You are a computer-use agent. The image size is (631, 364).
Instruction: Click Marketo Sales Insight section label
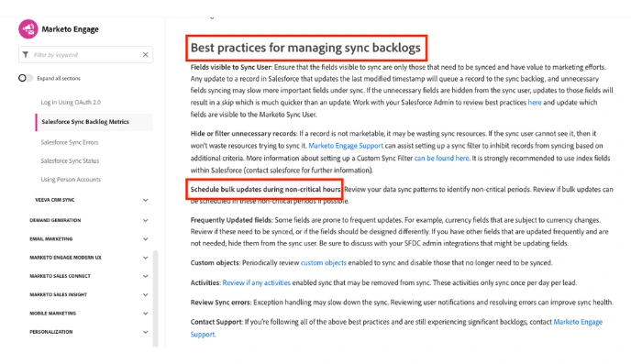59,294
